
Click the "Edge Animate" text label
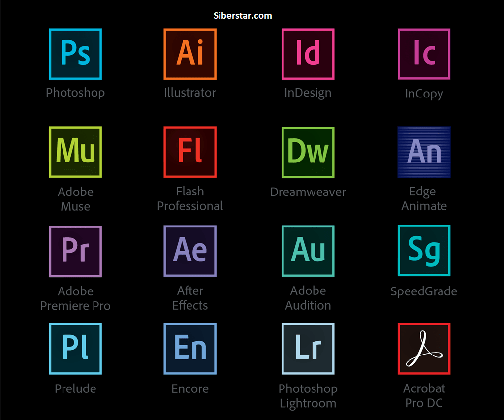(x=424, y=199)
